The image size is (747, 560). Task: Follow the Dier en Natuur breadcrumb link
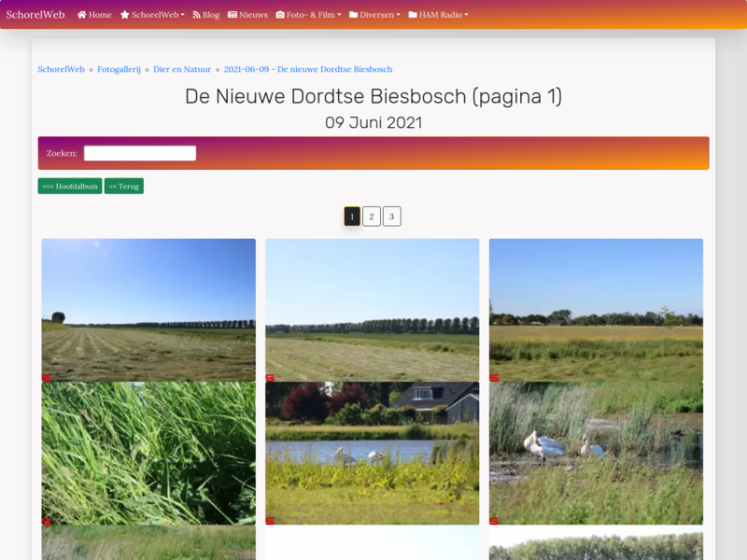182,69
